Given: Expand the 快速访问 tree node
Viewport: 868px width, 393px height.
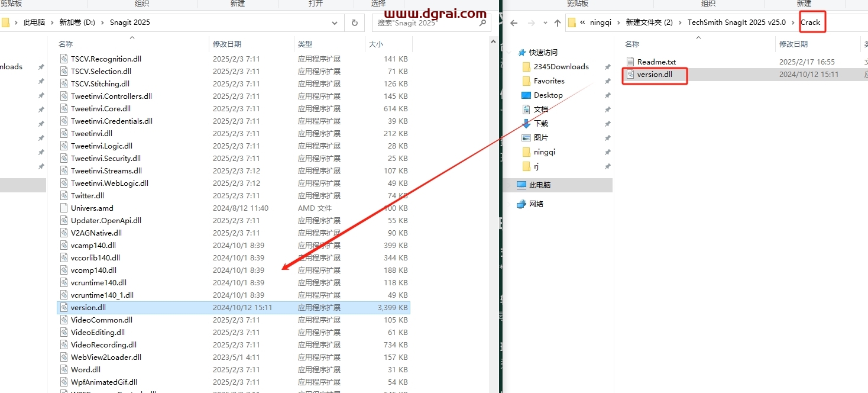Looking at the screenshot, I should point(507,52).
